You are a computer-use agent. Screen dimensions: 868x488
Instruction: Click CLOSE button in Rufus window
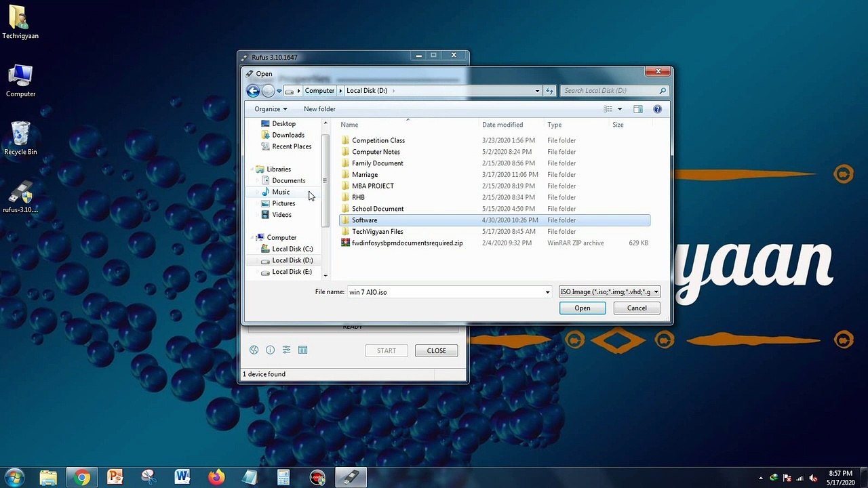[437, 351]
